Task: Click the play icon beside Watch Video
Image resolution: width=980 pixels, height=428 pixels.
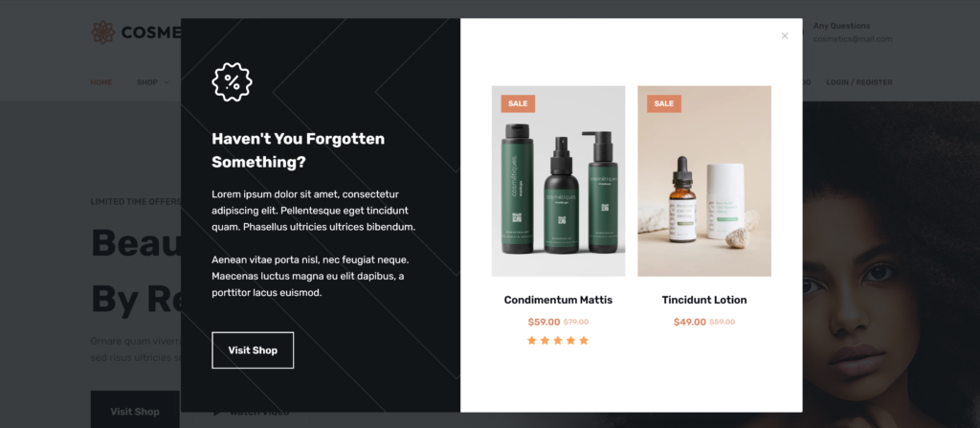Action: (x=217, y=412)
